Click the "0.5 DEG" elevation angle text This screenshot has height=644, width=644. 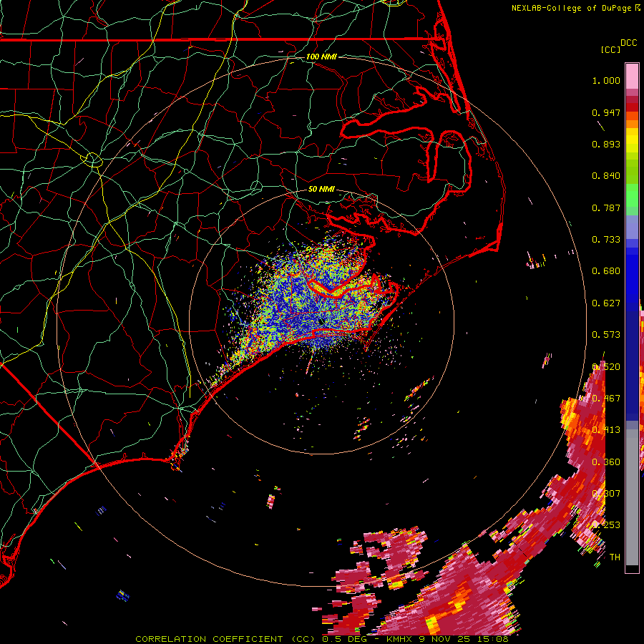click(x=344, y=639)
